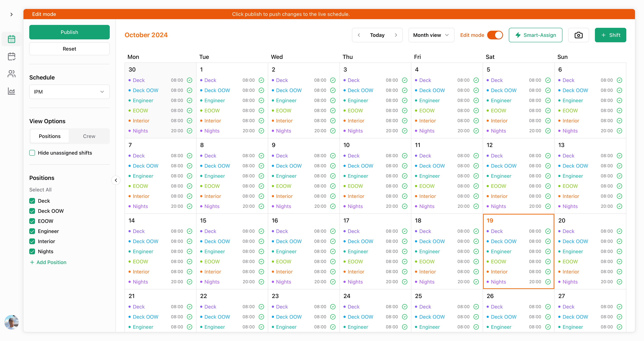Viewport: 644px width, 341px height.
Task: Open the Deck shift on October 26
Action: click(519, 307)
